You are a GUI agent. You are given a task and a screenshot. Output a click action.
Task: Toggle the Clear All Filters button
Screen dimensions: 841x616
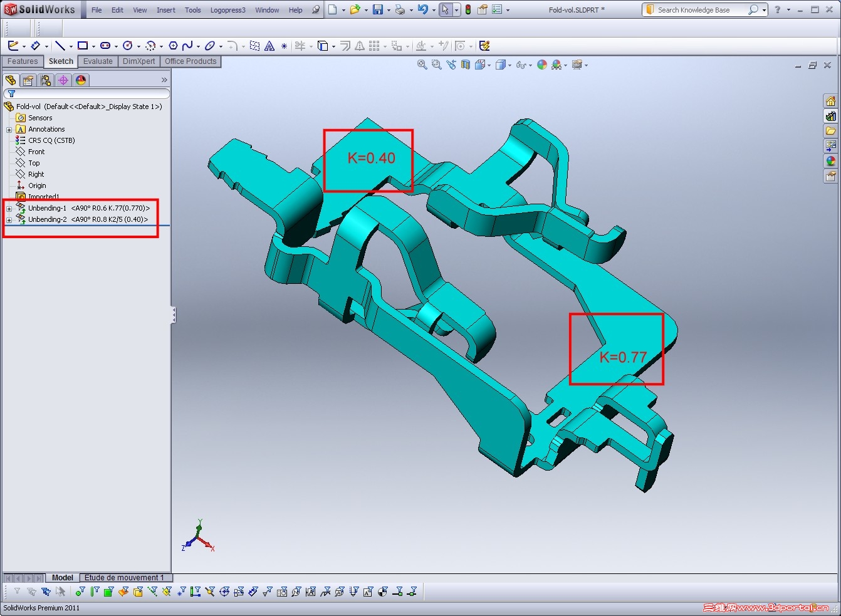(x=31, y=592)
